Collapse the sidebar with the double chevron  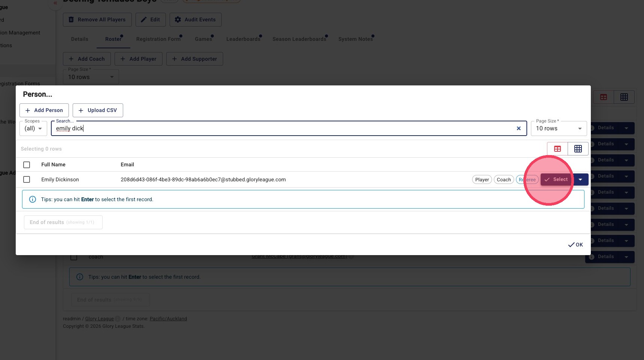click(55, 3)
